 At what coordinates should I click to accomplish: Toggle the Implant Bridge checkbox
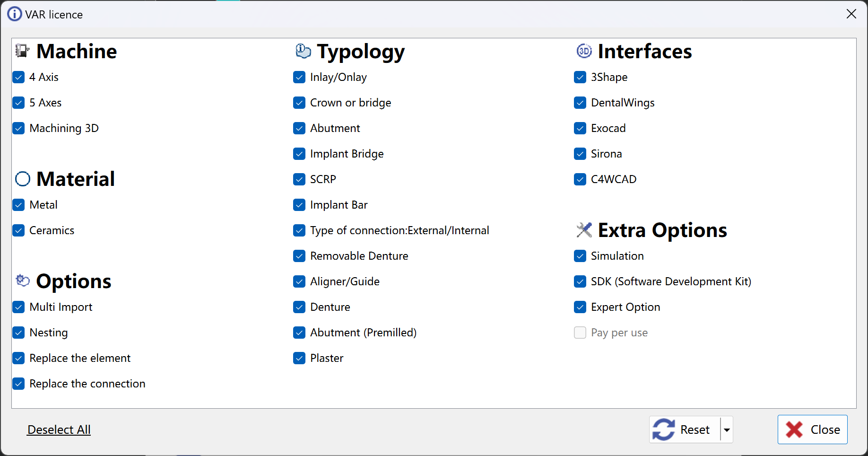[x=299, y=154]
